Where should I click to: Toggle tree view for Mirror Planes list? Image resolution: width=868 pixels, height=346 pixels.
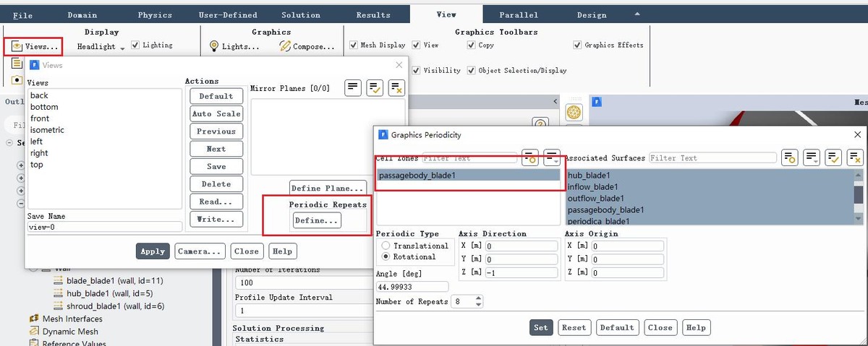352,87
